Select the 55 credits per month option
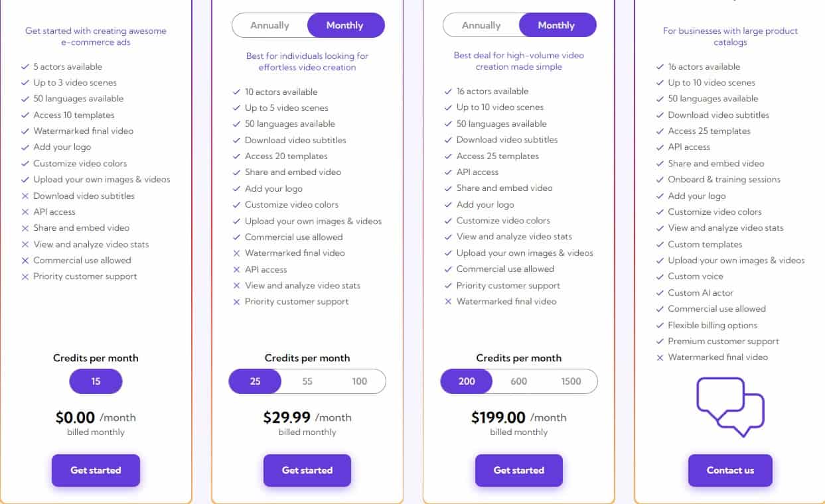This screenshot has height=504, width=825. click(306, 381)
